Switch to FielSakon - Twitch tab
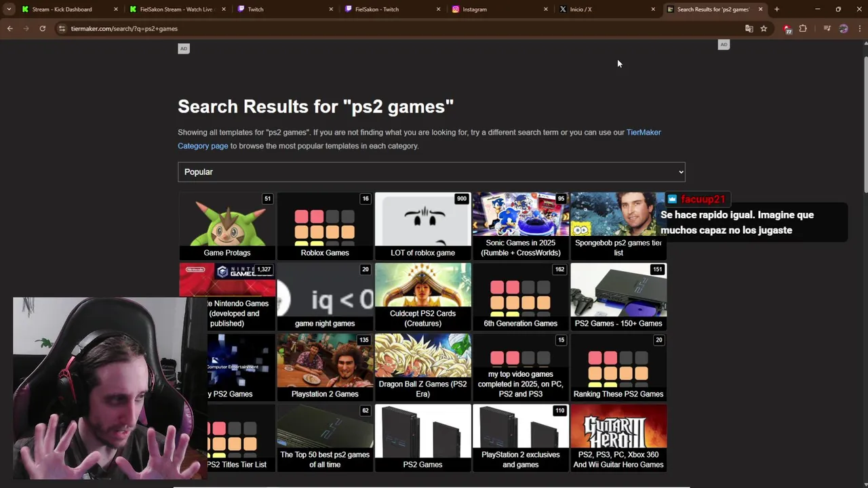The height and width of the screenshot is (488, 868). [x=391, y=9]
